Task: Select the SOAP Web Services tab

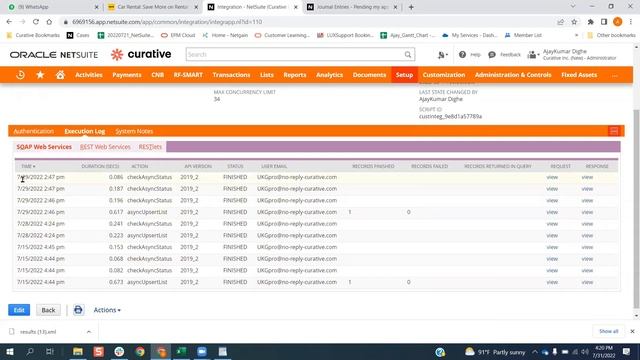Action: pos(44,147)
